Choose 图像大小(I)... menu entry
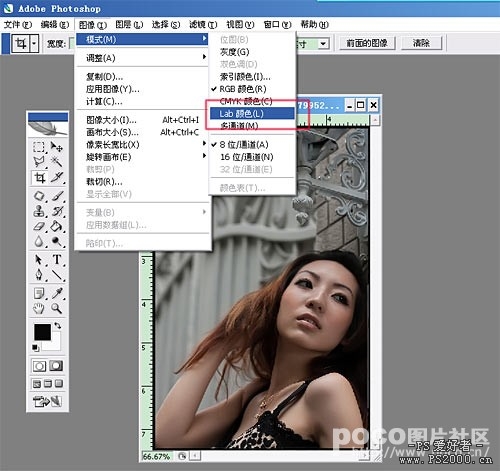Image resolution: width=500 pixels, height=471 pixels. 142,120
